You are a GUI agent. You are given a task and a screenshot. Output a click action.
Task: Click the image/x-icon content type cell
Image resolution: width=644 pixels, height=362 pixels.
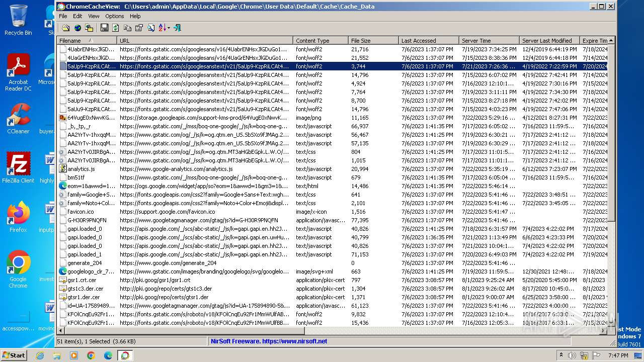(311, 212)
